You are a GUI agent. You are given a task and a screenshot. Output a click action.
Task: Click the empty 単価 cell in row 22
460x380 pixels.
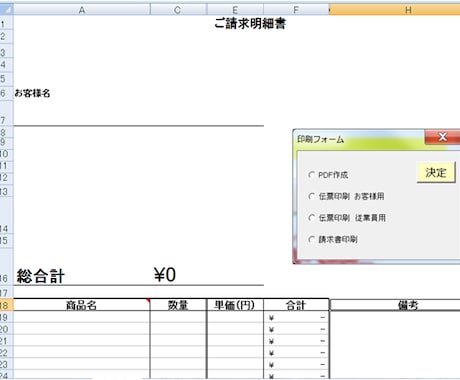[235, 353]
